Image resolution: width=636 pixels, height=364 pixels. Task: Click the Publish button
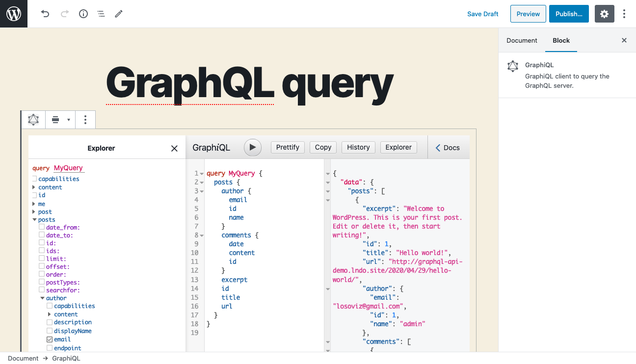(569, 14)
